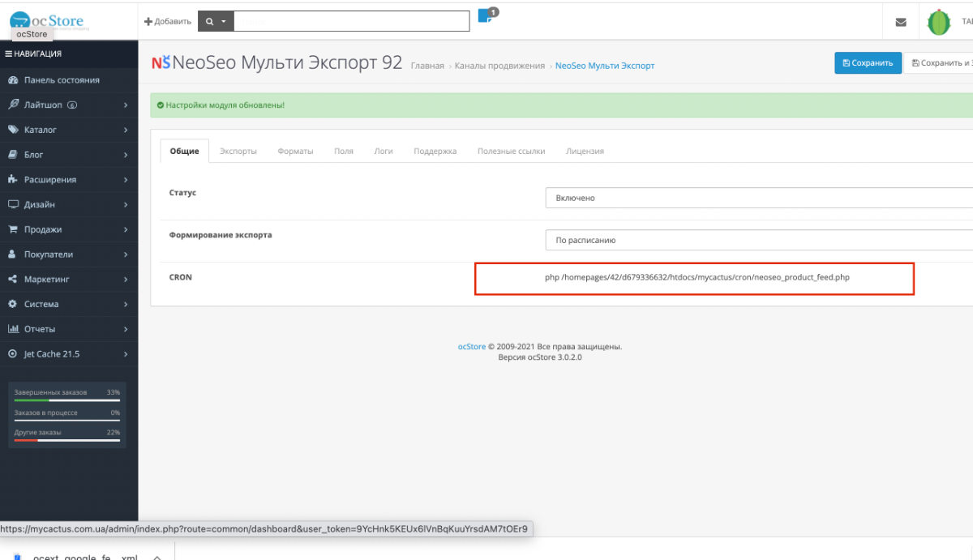Click into the top search input field

[x=352, y=21]
